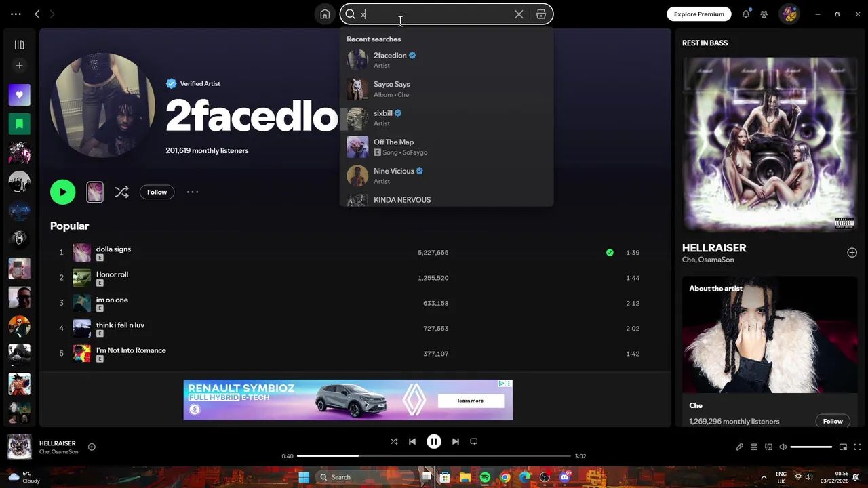Open Friend Activity icon in top bar
The image size is (868, 488).
(x=764, y=14)
